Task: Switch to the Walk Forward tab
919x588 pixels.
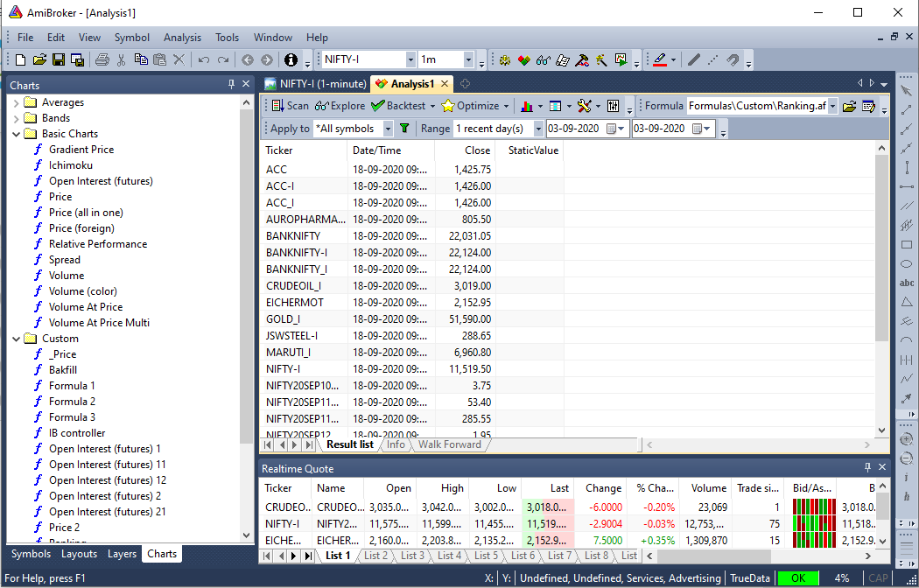Action: point(449,444)
